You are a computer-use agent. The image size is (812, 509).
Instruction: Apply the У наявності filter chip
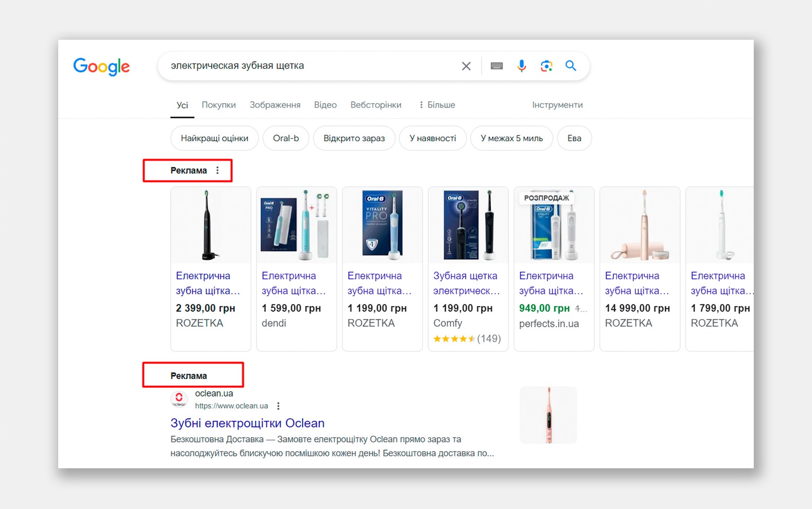click(x=433, y=138)
